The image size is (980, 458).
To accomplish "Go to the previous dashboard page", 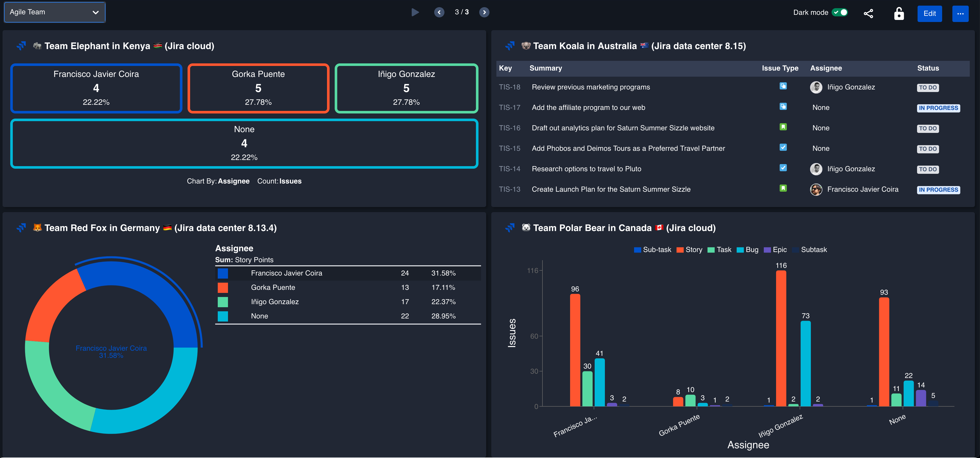I will point(439,12).
